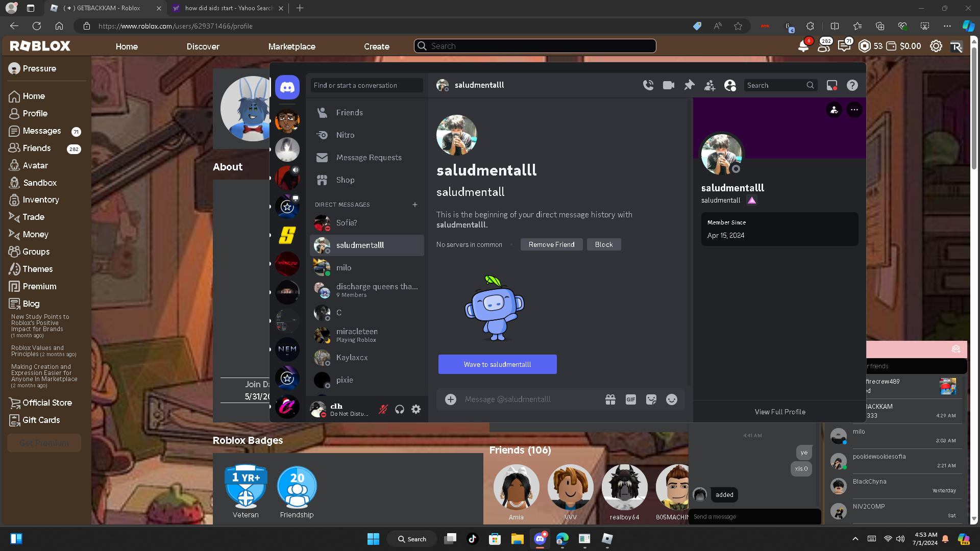Open Discord help

(852, 85)
